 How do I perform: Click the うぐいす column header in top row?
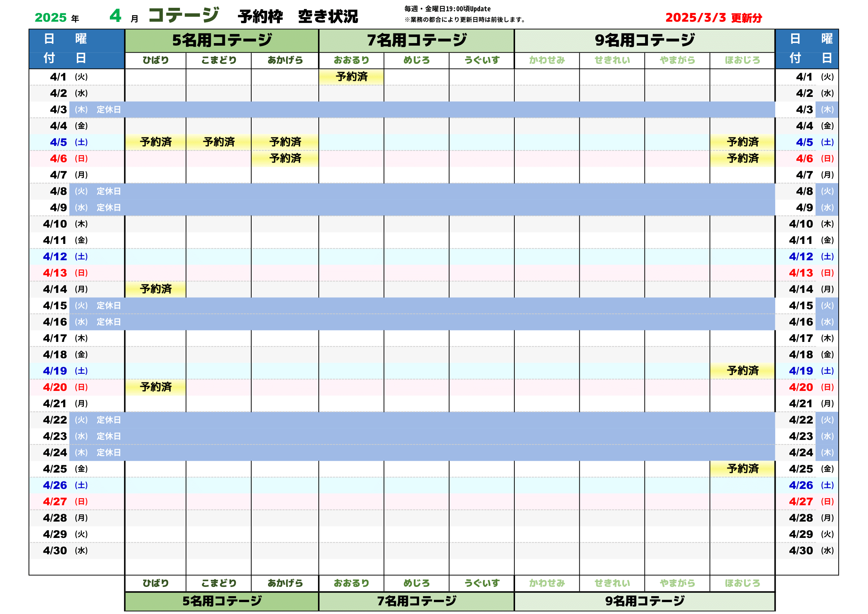point(482,60)
